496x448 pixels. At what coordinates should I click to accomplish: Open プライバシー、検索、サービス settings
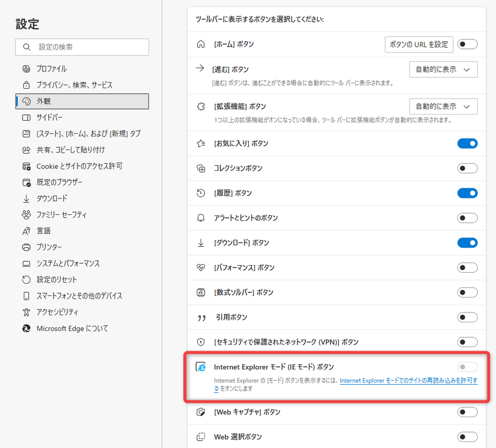(82, 85)
